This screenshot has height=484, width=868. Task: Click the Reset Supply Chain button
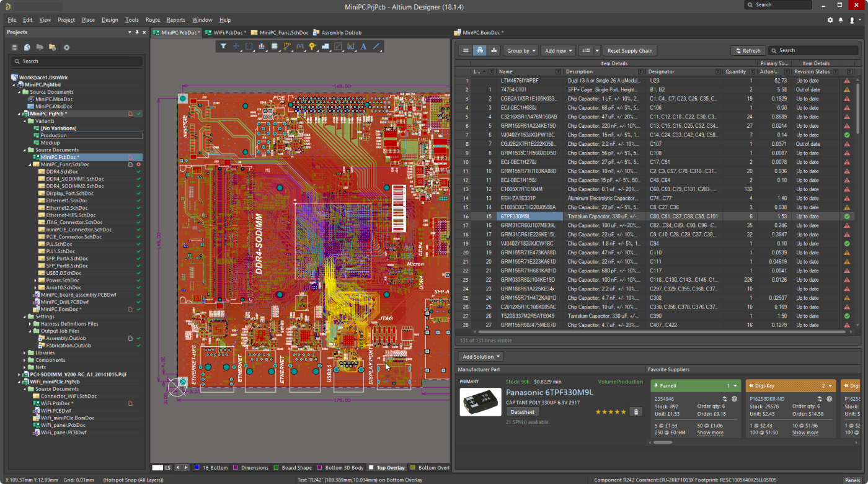[629, 50]
